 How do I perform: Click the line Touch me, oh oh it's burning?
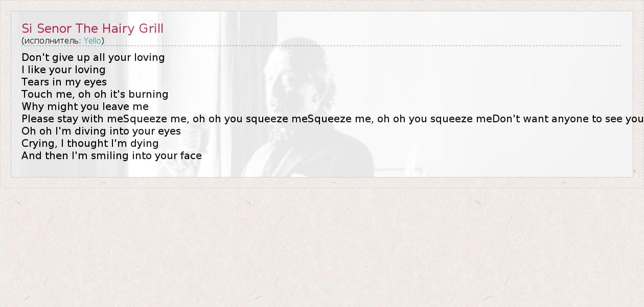[95, 94]
